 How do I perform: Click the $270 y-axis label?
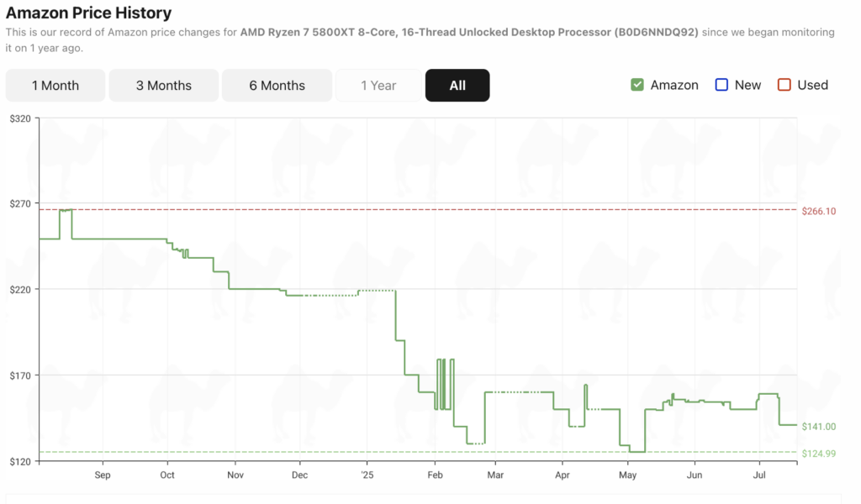point(20,204)
